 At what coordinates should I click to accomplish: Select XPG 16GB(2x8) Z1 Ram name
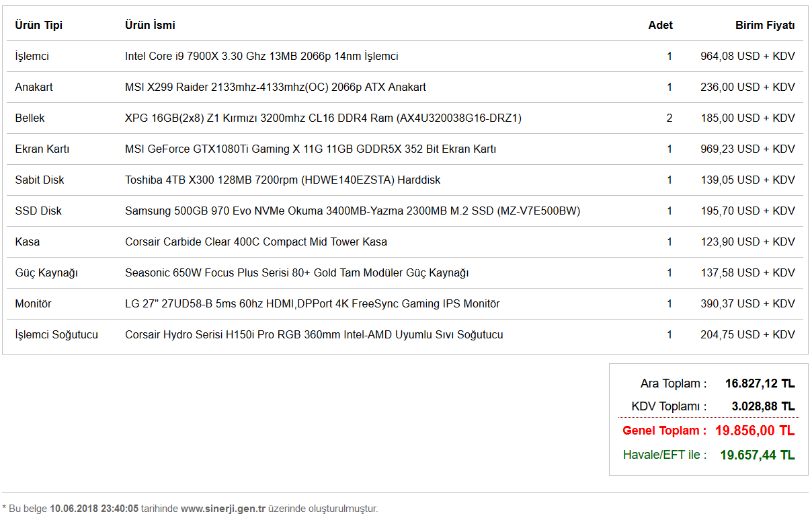tap(323, 118)
